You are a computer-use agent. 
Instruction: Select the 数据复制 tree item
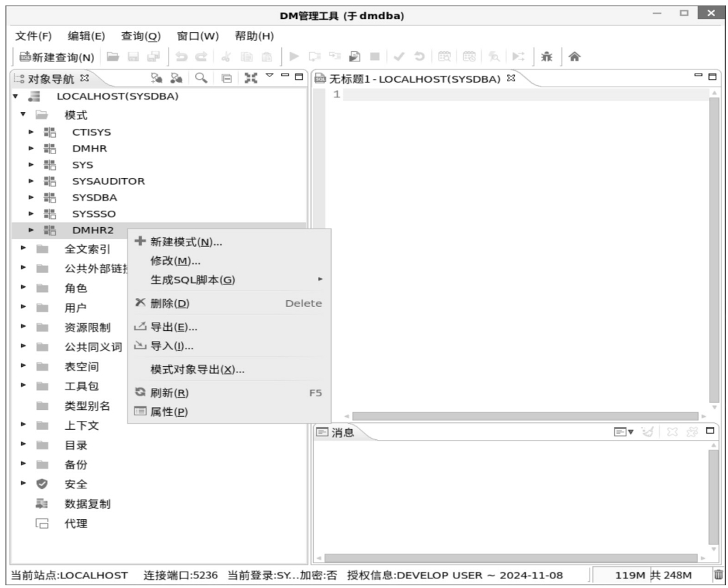click(87, 504)
